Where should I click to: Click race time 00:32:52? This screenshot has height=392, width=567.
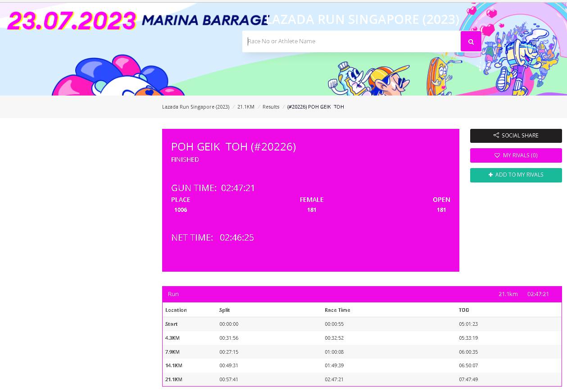pyautogui.click(x=334, y=338)
